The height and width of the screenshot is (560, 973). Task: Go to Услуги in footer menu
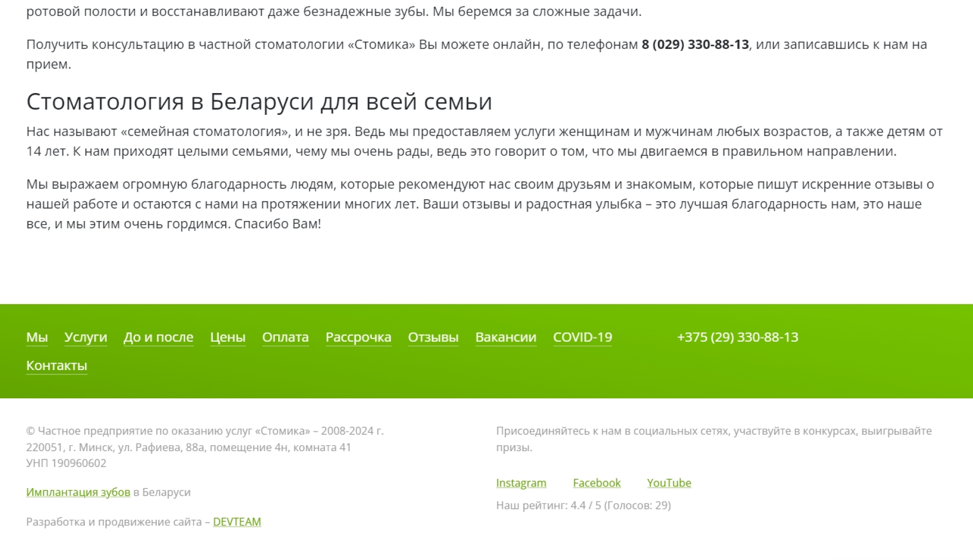[85, 337]
